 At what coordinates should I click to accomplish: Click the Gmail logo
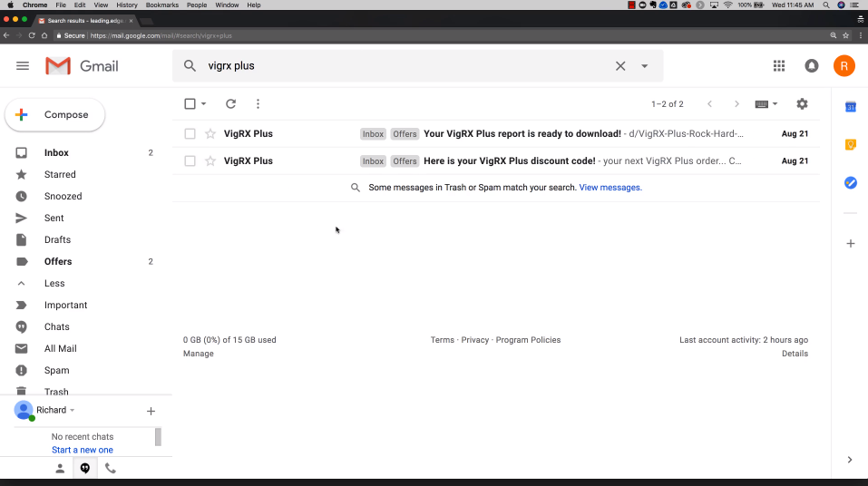tap(82, 66)
